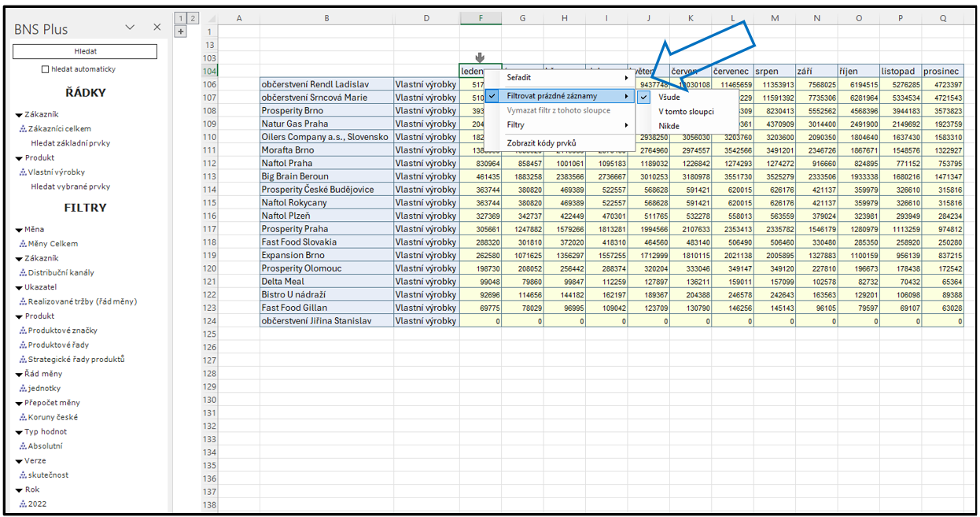Select the Naftol Praha cell
Viewport: 980px width, 517px height.
pos(326,163)
